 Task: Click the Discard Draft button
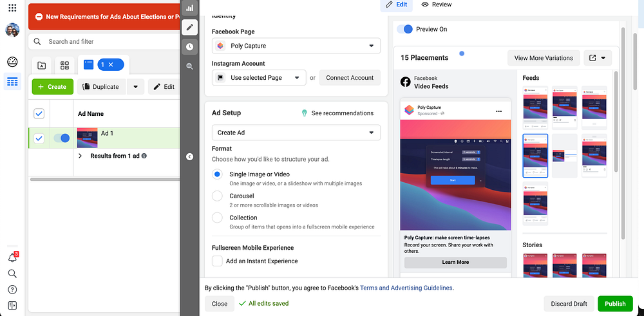pyautogui.click(x=569, y=304)
